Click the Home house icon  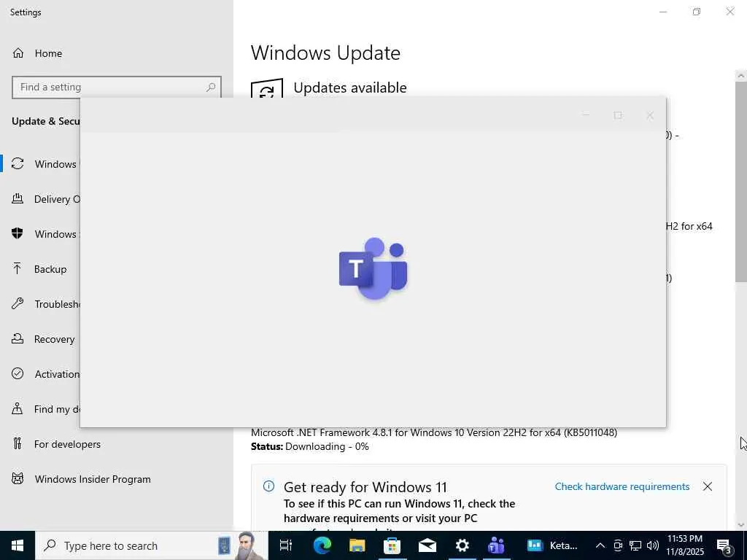[x=18, y=53]
